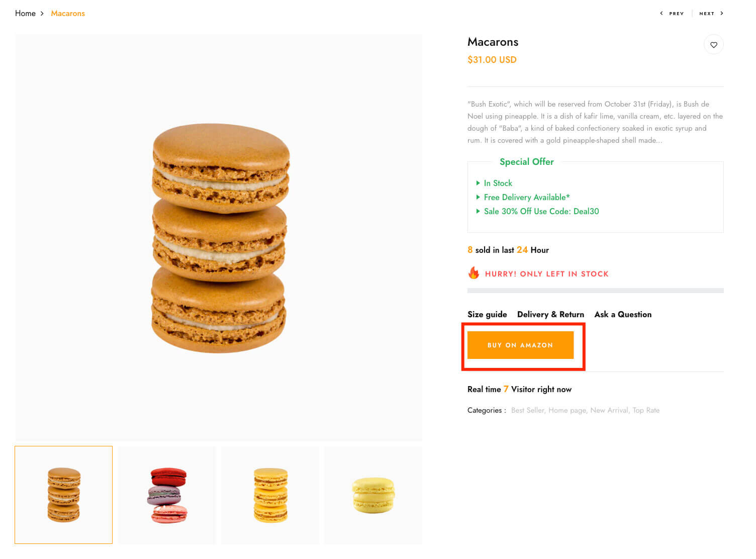Click the triangle bullet beside Free Delivery Available
756x559 pixels.
(478, 197)
